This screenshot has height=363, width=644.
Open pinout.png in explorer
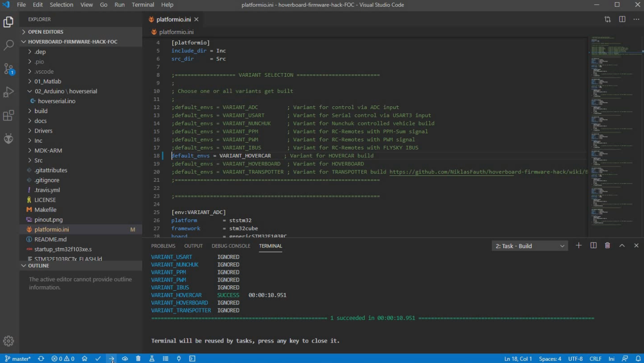81,220
